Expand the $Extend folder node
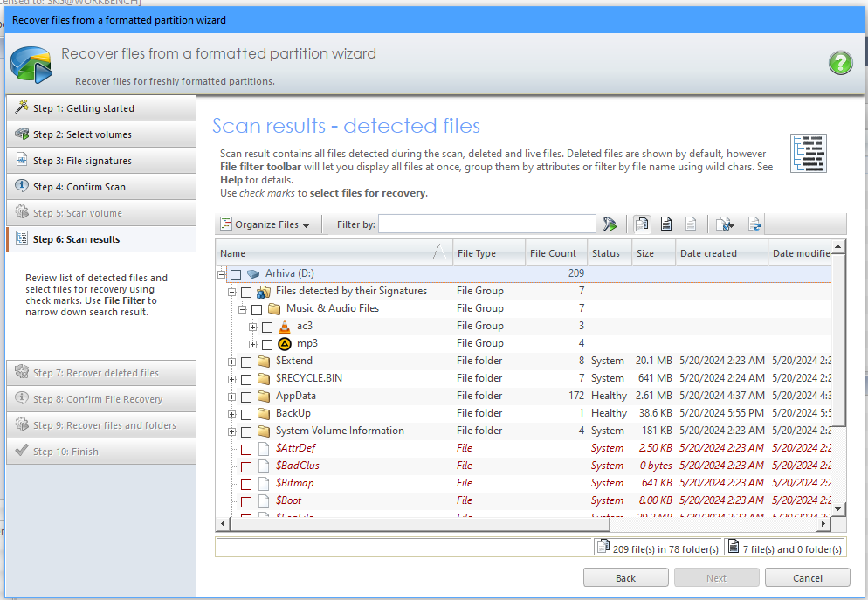 coord(232,362)
